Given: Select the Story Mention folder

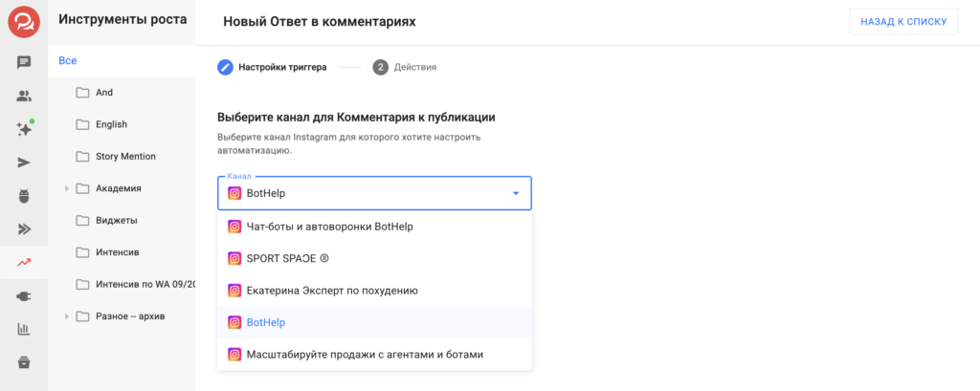Looking at the screenshot, I should point(124,156).
